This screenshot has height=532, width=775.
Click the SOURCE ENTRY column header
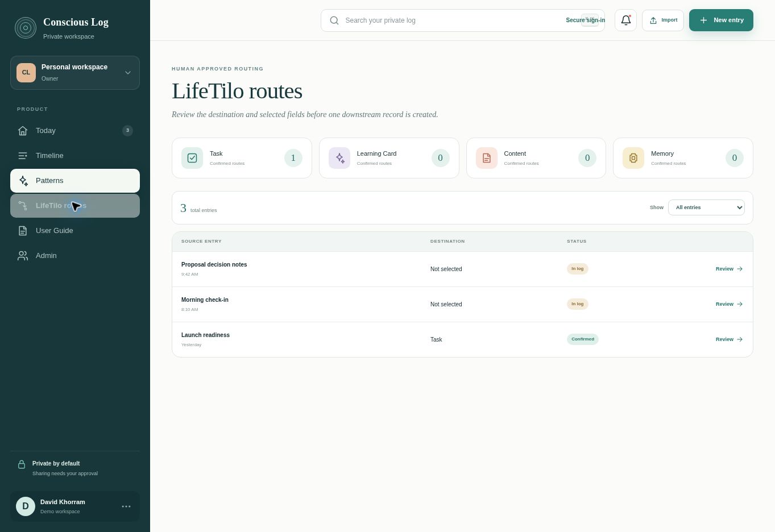point(201,242)
